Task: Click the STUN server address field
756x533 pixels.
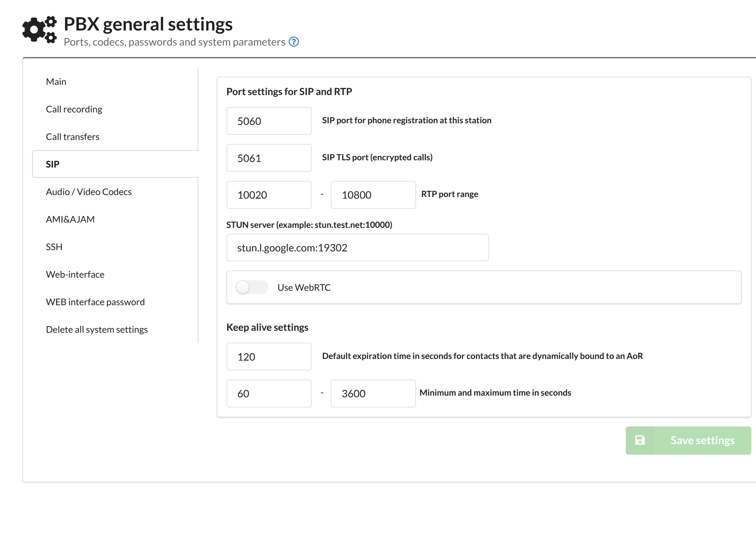Action: [357, 247]
